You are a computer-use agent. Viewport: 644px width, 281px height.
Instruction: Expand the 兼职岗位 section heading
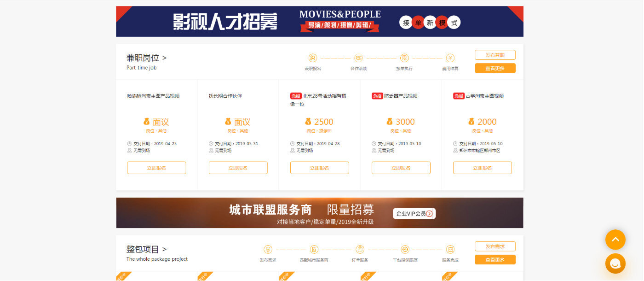146,58
